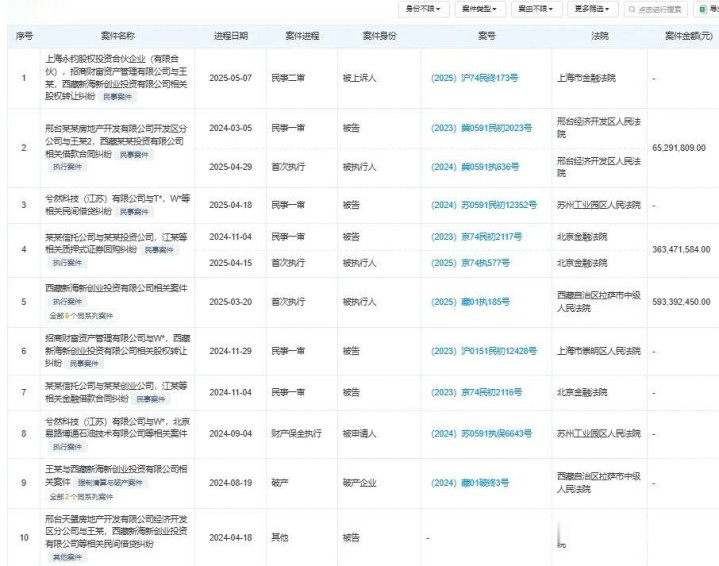719x566 pixels.
Task: Click the 民事案件 tag in row 1
Action: click(117, 97)
